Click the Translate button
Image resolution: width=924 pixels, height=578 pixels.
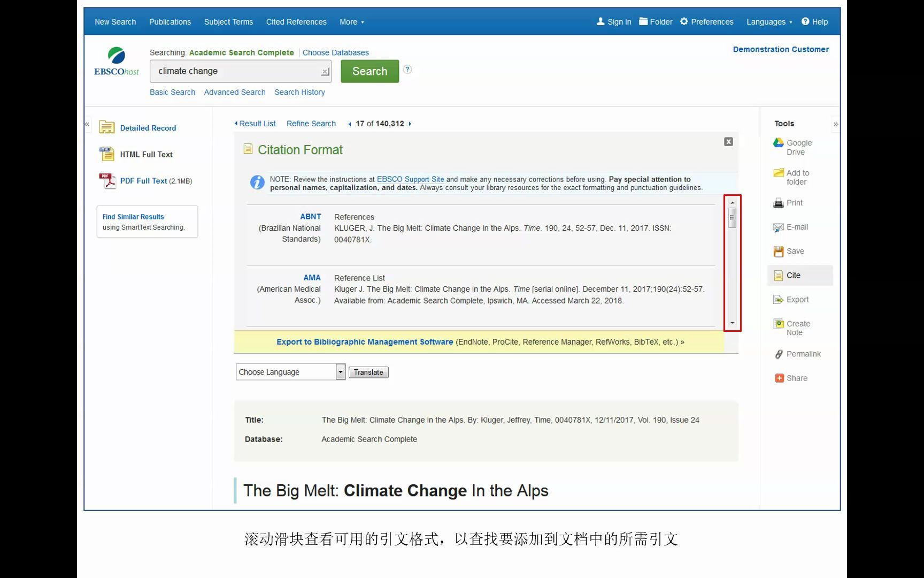click(x=368, y=372)
